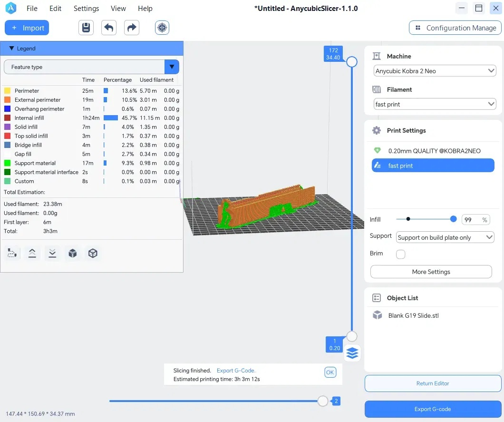Viewport: 504px width, 422px height.
Task: Toggle the Brim checkbox
Action: (x=400, y=254)
